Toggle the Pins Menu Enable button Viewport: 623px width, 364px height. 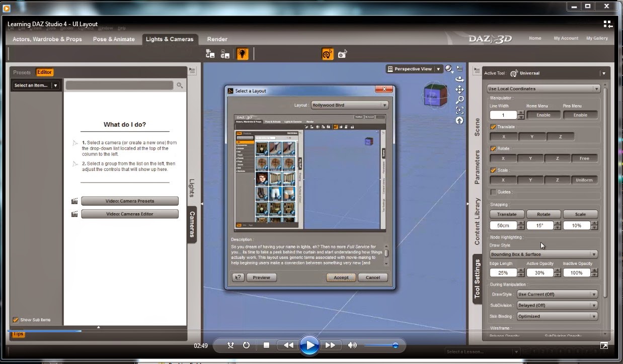(x=580, y=115)
